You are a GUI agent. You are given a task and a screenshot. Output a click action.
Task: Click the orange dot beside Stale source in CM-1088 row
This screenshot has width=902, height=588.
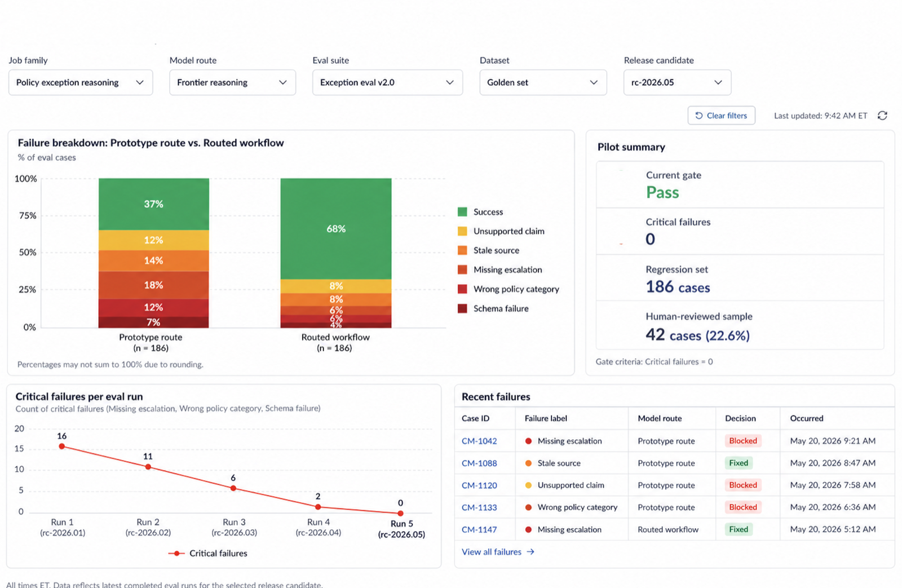[x=528, y=463]
